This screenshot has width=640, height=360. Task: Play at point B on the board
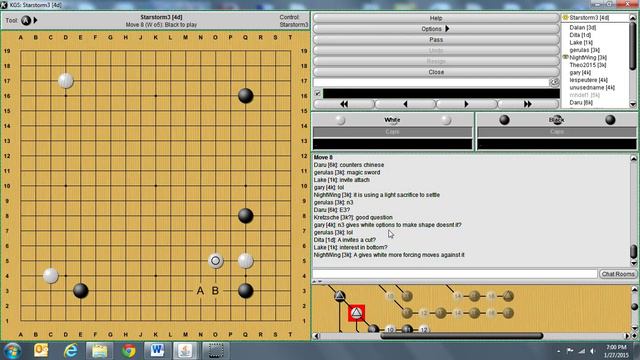pos(215,291)
